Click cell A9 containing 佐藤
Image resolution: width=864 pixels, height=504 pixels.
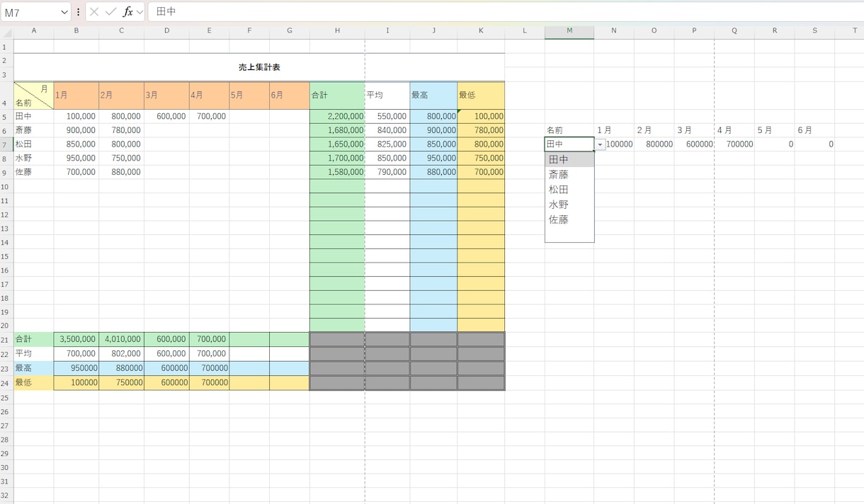33,172
